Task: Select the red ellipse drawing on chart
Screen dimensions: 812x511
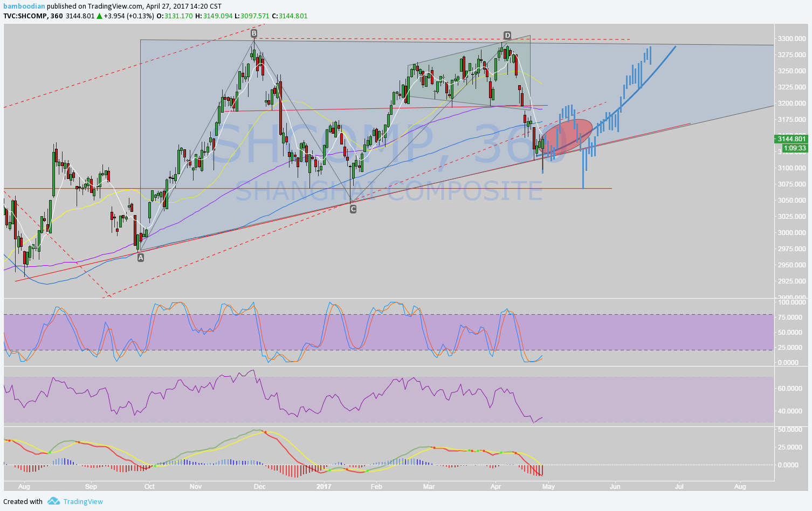Action: (565, 136)
